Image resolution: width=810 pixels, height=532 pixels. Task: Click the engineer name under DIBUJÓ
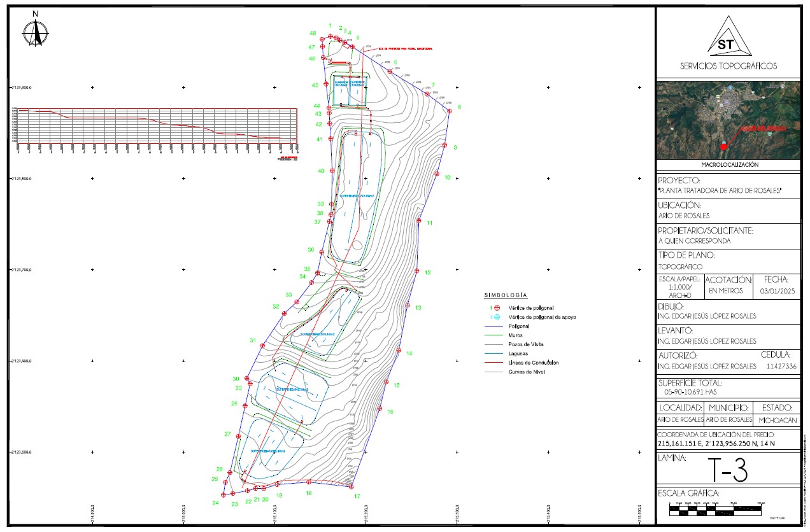click(707, 316)
